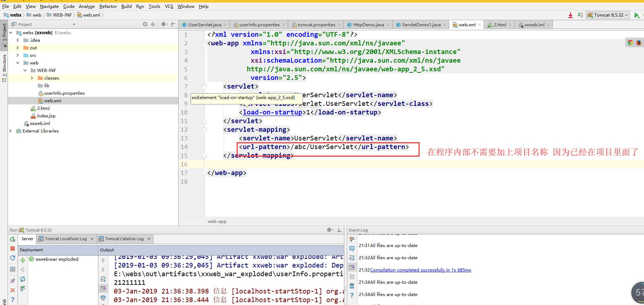Select xxweb:war exploded deployment entry
Viewport: 644px width, 305px height.
coord(57,259)
